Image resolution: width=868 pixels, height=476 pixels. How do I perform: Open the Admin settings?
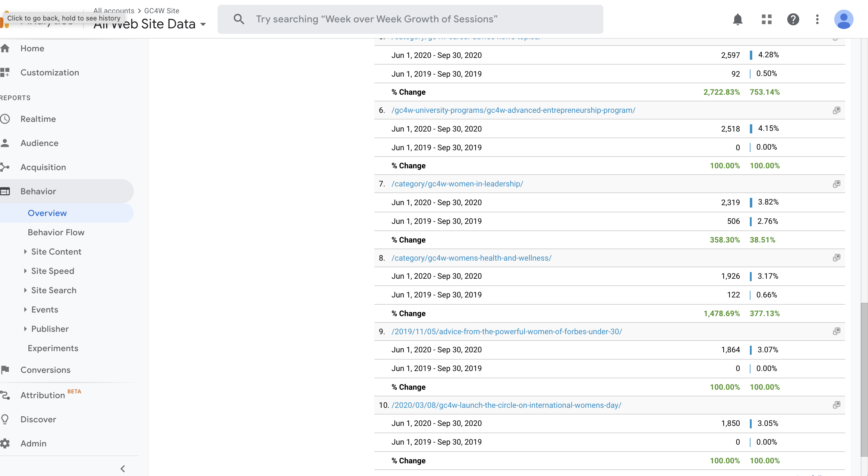pos(33,443)
